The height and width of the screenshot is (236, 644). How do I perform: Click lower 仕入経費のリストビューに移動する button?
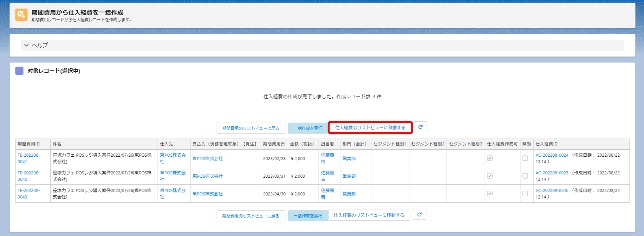pos(369,215)
